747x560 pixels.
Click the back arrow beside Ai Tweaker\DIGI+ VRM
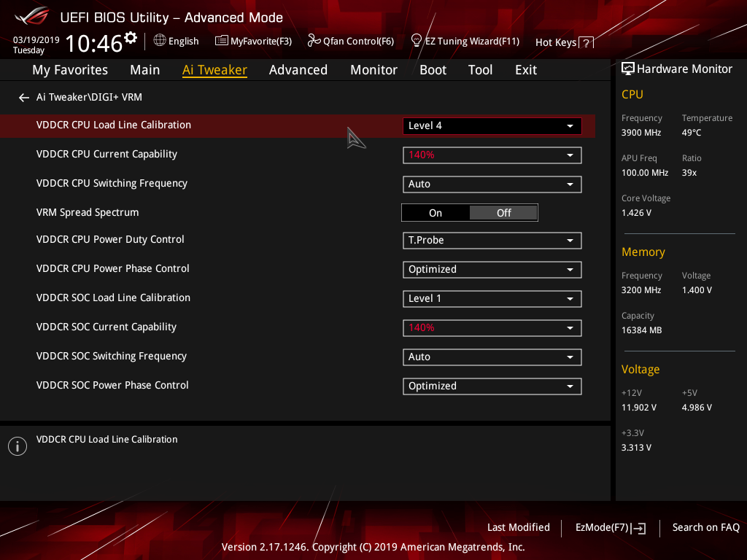tap(24, 98)
